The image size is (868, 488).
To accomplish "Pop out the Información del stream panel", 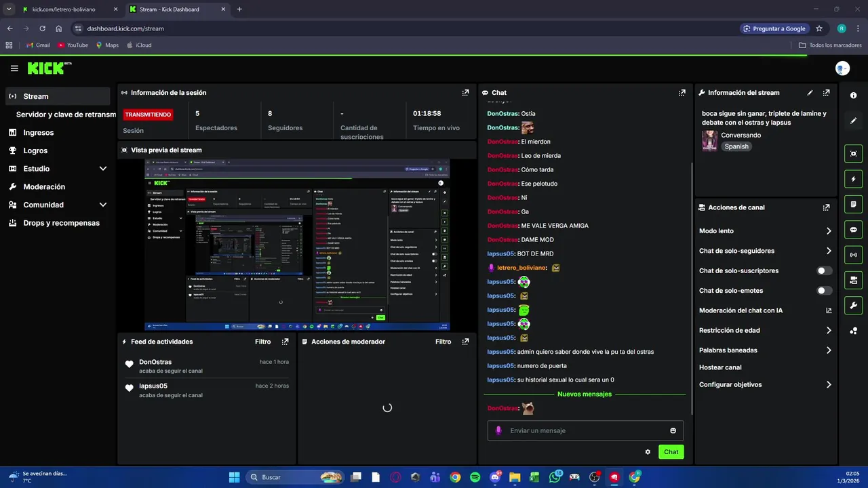I will tap(826, 93).
